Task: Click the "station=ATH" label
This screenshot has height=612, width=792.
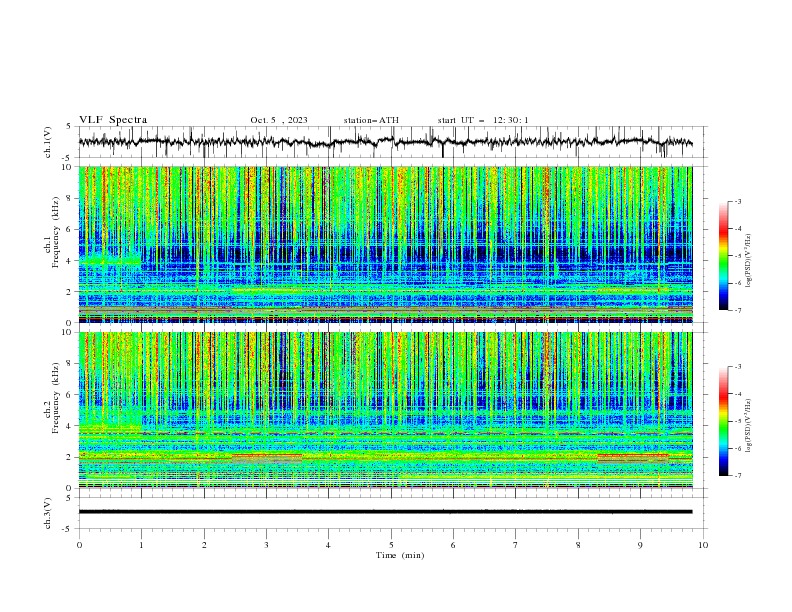Action: (x=371, y=120)
